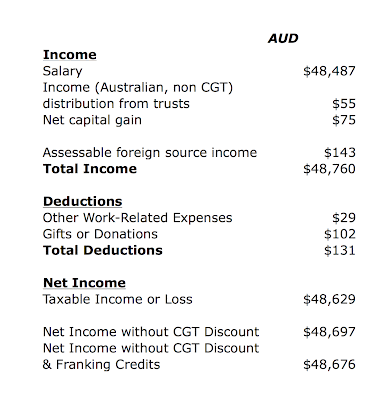The image size is (380, 400).
Task: Select Assessable foreign source income label
Action: pyautogui.click(x=150, y=153)
